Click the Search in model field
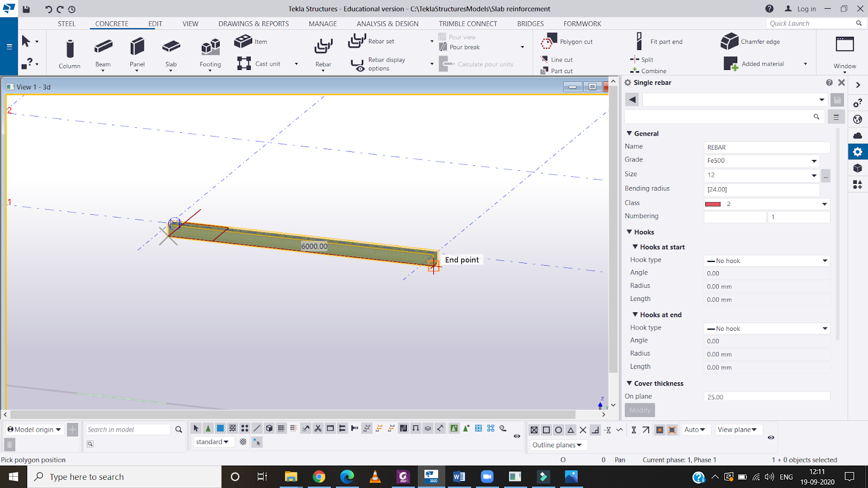Screen dimensions: 868x488 click(128, 430)
